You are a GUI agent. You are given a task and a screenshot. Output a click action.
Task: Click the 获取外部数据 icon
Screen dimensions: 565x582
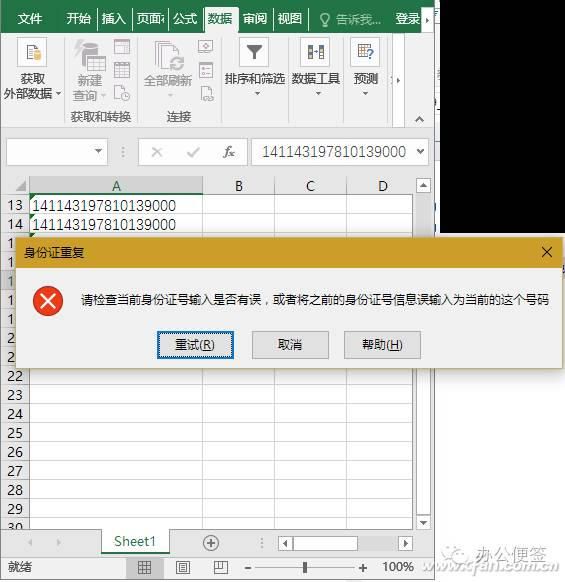point(32,52)
